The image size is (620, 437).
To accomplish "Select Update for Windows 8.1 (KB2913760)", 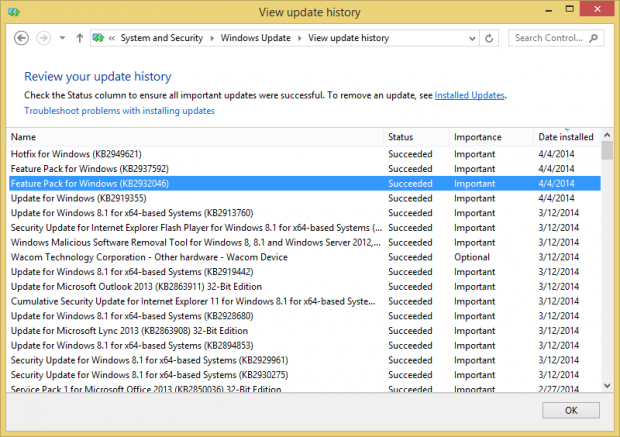I will 304,213.
